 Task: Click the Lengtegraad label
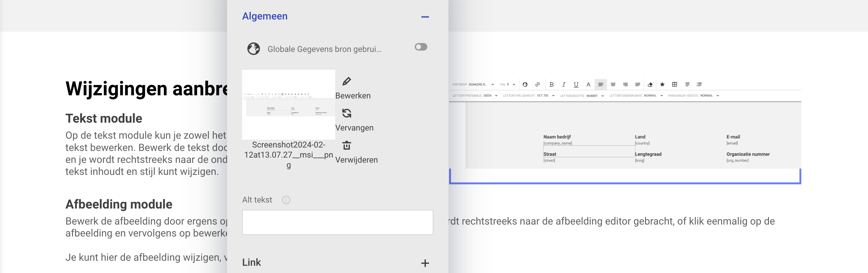pos(648,154)
